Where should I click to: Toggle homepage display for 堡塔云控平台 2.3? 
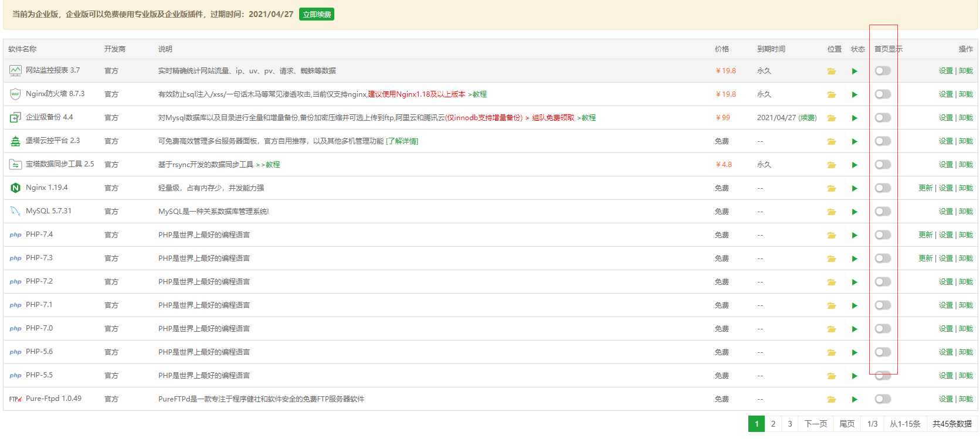883,141
